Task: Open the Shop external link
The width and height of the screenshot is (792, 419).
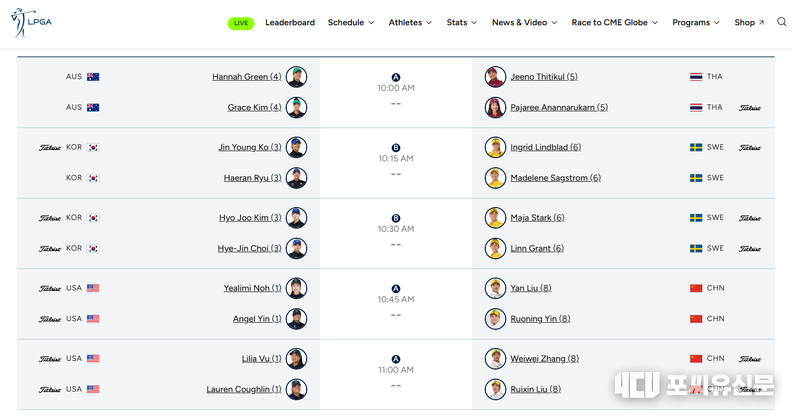Action: pos(749,22)
